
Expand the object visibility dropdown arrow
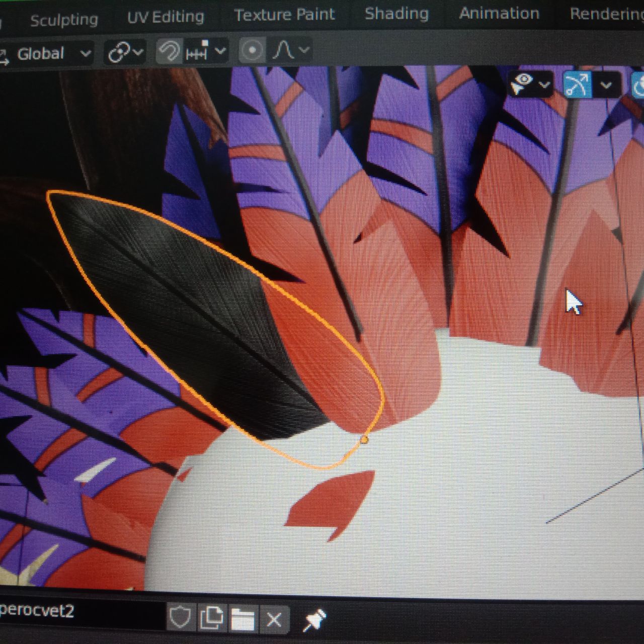click(x=544, y=85)
